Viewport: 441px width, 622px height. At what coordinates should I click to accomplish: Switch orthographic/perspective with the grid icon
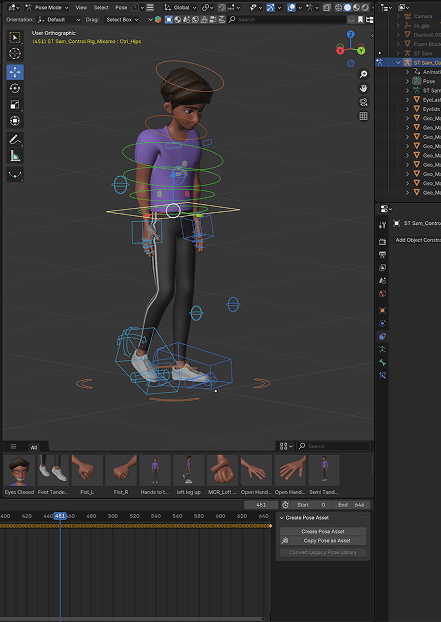[363, 116]
